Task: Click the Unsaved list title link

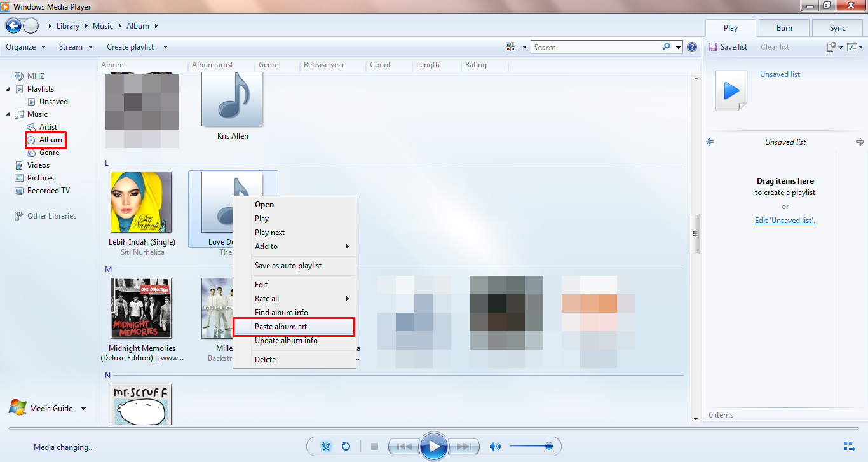Action: click(780, 74)
